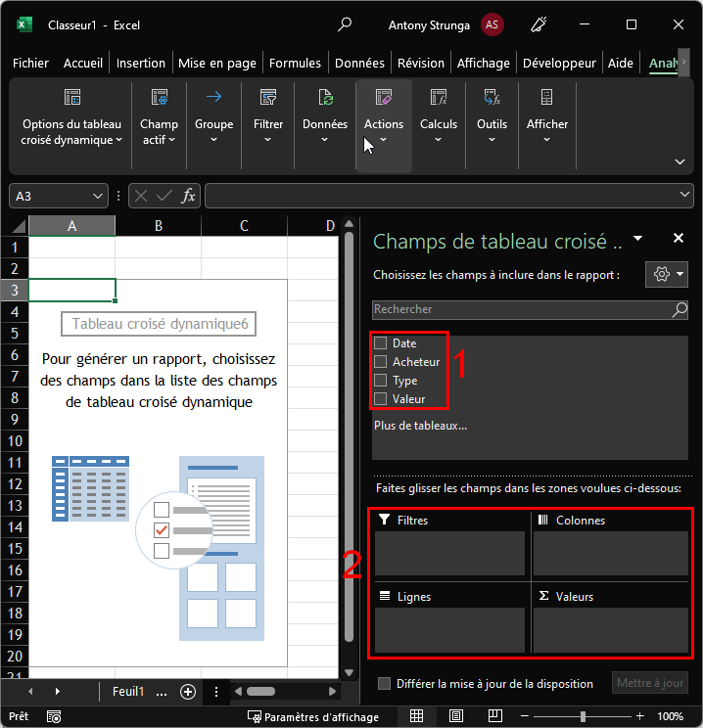The height and width of the screenshot is (728, 703).
Task: Select the Feuil1 sheet tab
Action: [x=128, y=691]
